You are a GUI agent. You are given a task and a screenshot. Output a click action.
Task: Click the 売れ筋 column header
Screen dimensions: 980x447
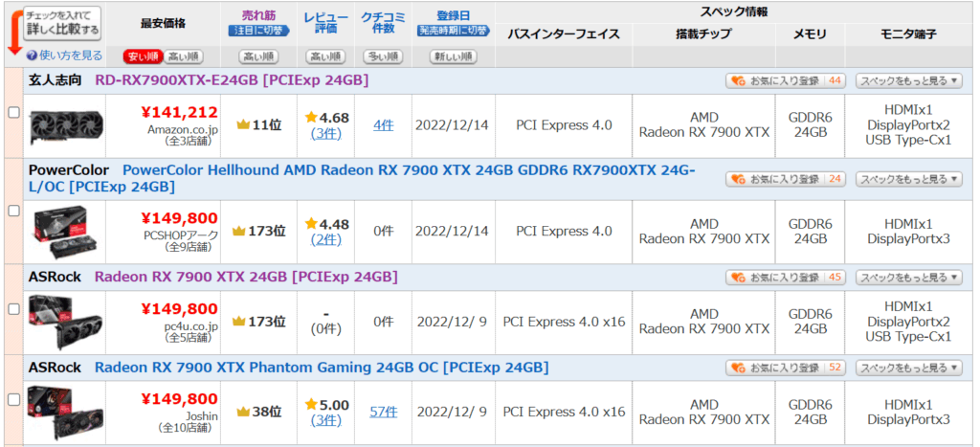click(258, 15)
